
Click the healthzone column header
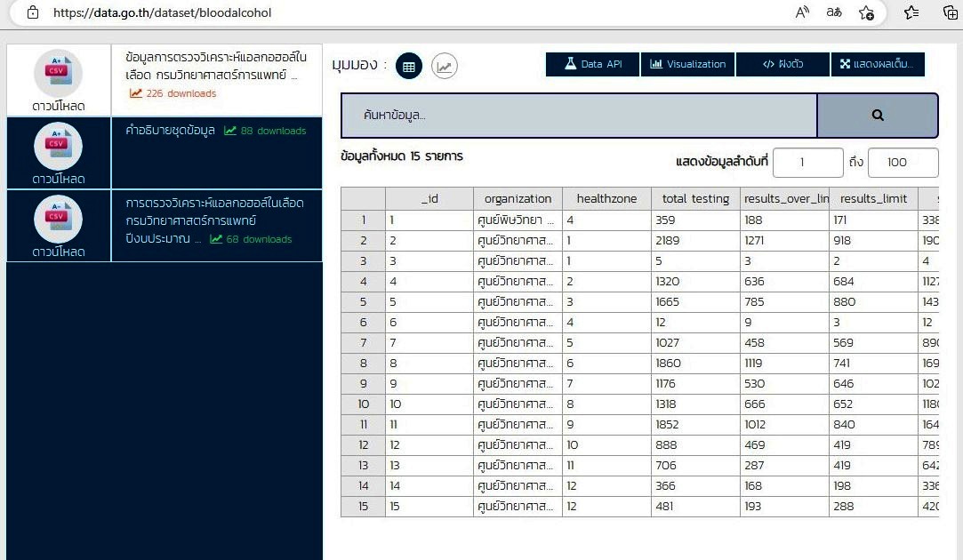click(606, 198)
